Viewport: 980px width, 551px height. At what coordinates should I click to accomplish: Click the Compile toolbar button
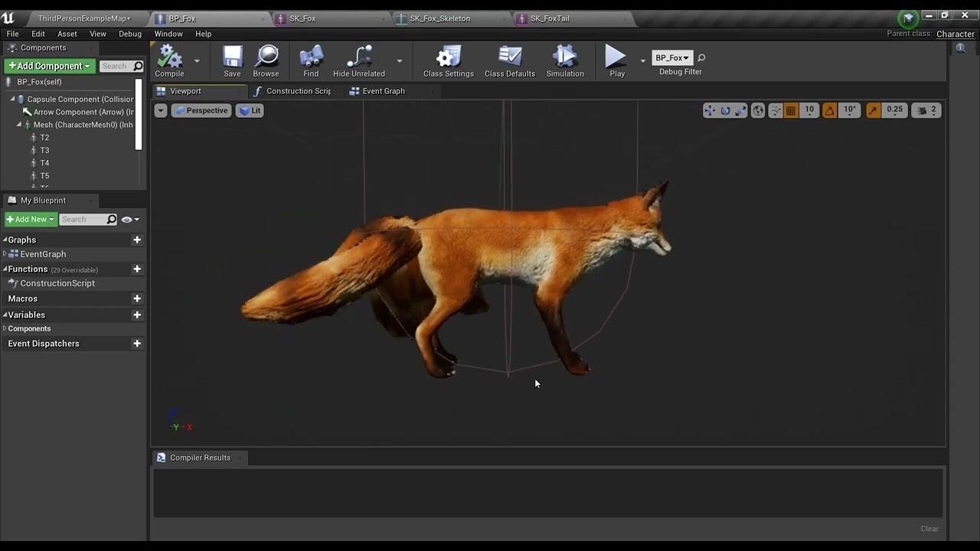pyautogui.click(x=169, y=61)
